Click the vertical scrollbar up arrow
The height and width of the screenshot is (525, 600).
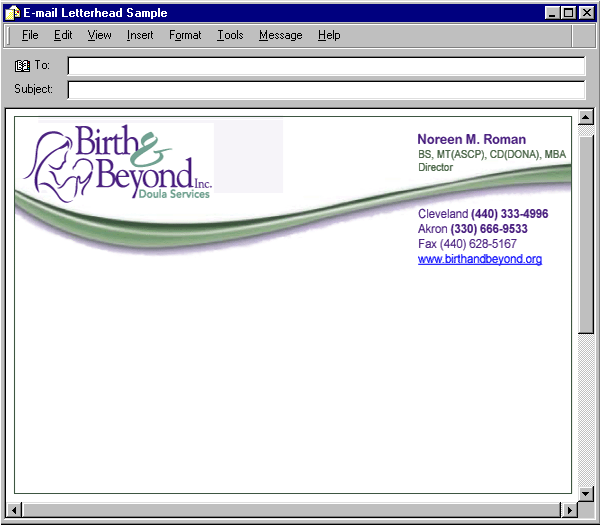click(x=585, y=117)
